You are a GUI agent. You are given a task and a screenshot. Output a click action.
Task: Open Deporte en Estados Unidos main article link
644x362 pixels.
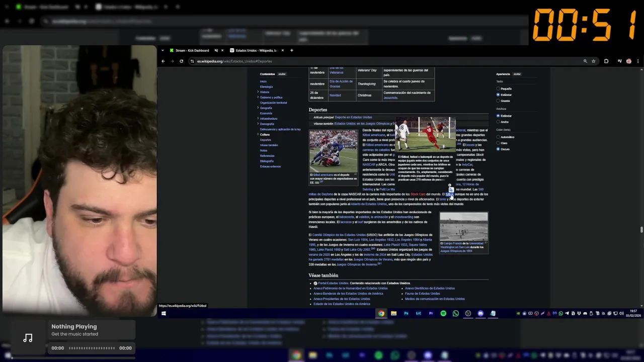pos(353,117)
